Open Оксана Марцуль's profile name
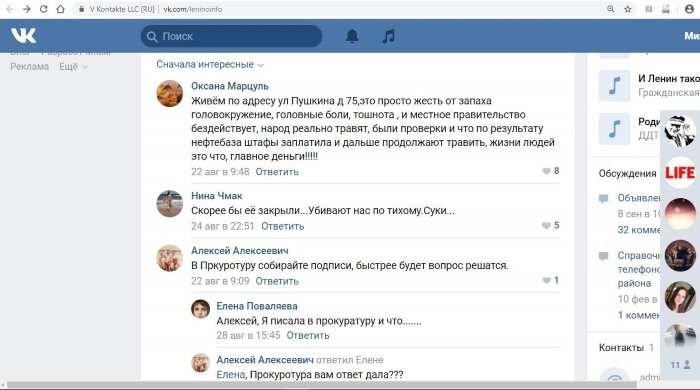 coord(230,86)
